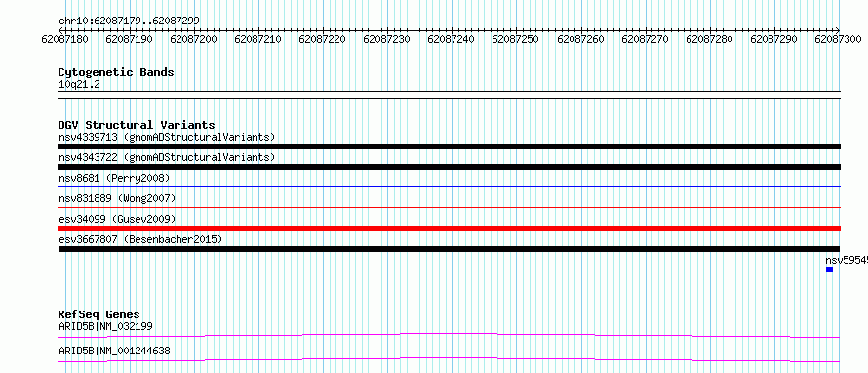
Task: Click ruler position 62087230
Action: coord(386,39)
